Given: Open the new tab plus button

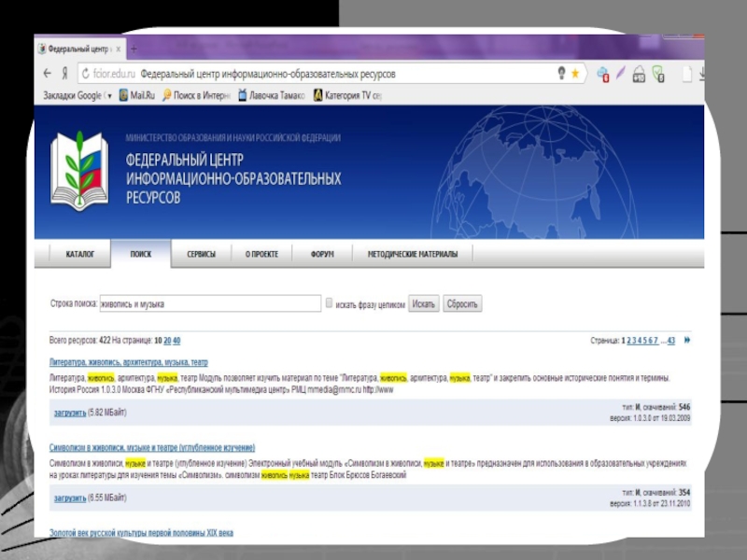Looking at the screenshot, I should (x=134, y=47).
